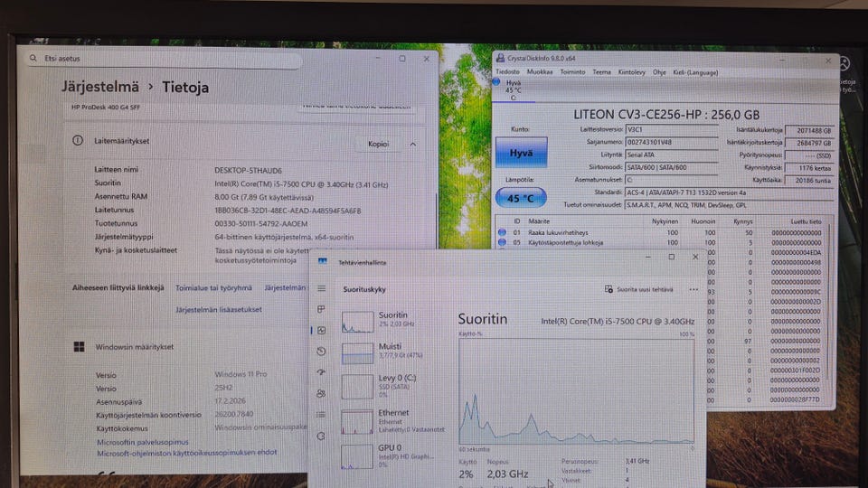Click the Sarjanumero field in CrystalDiskInfo
868x488 pixels.
tap(672, 142)
